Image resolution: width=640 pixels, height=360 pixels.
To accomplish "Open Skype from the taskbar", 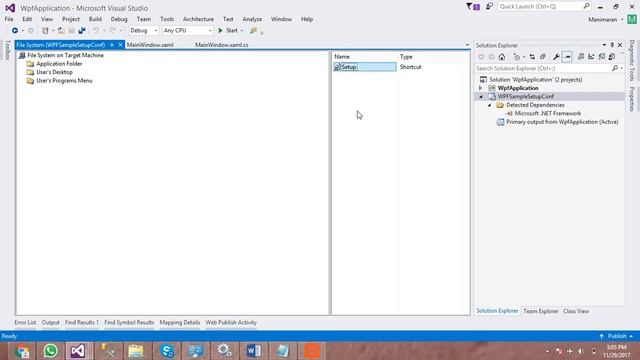I will tap(167, 351).
